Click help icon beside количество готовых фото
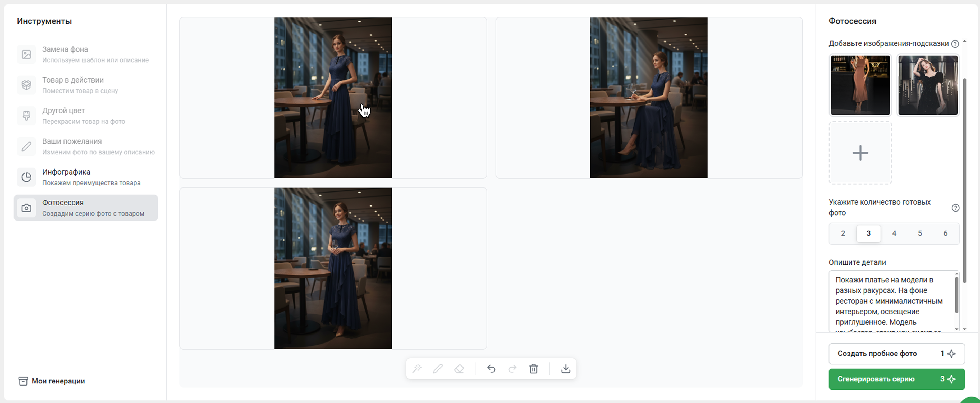The width and height of the screenshot is (980, 403). pyautogui.click(x=955, y=208)
